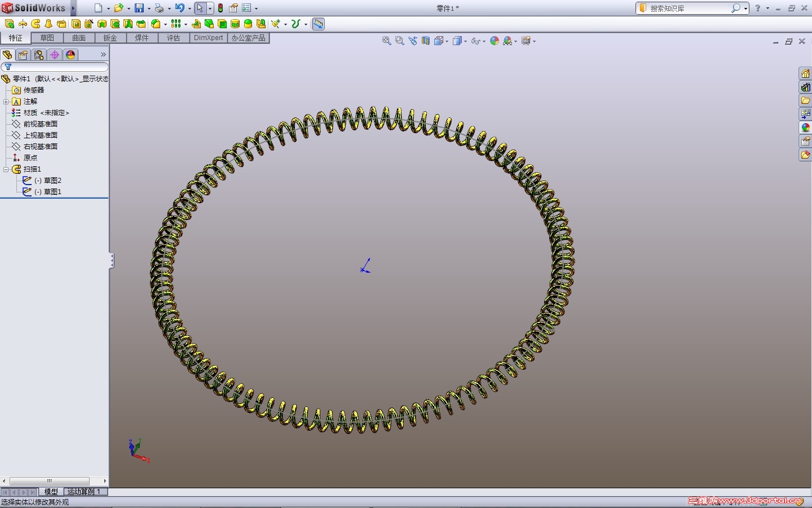Toggle the Section View icon
The height and width of the screenshot is (508, 812).
click(x=426, y=41)
